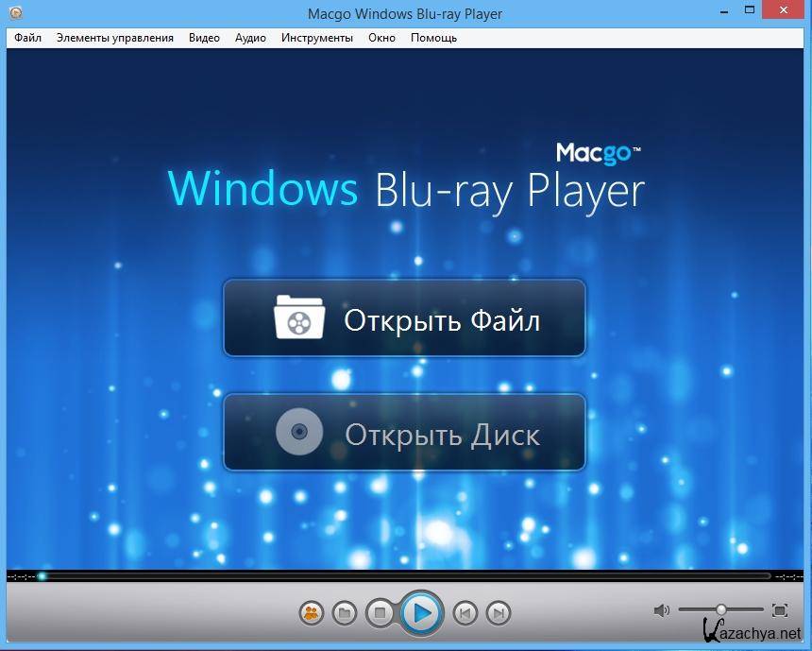Open the Файл menu

coord(27,38)
